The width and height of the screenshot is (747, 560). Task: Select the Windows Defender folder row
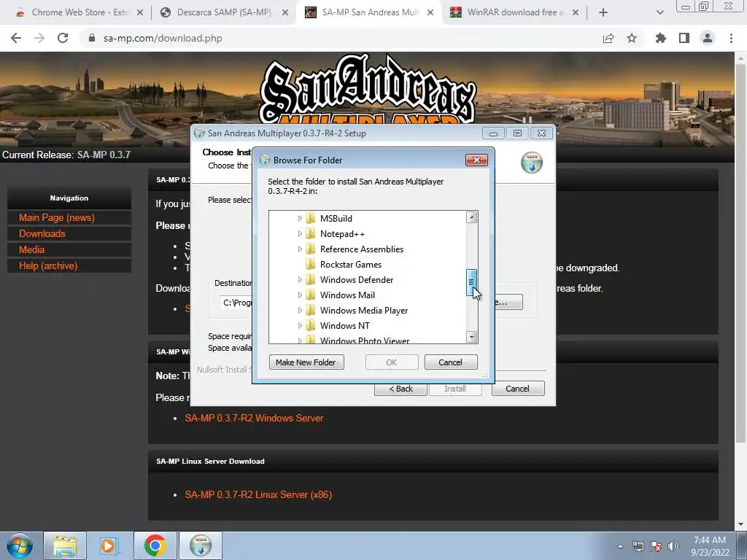click(356, 279)
